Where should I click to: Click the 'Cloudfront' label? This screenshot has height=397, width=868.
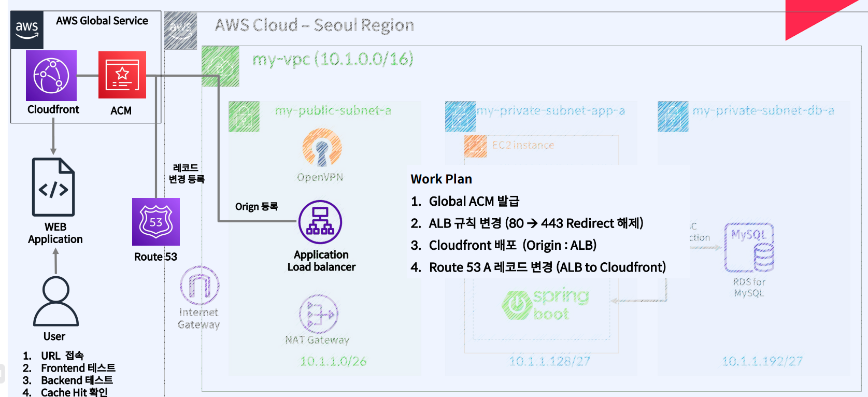(53, 109)
